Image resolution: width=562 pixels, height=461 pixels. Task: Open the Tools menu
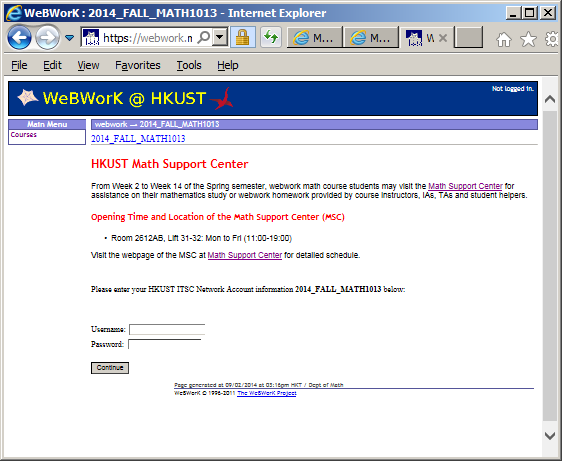click(x=189, y=65)
